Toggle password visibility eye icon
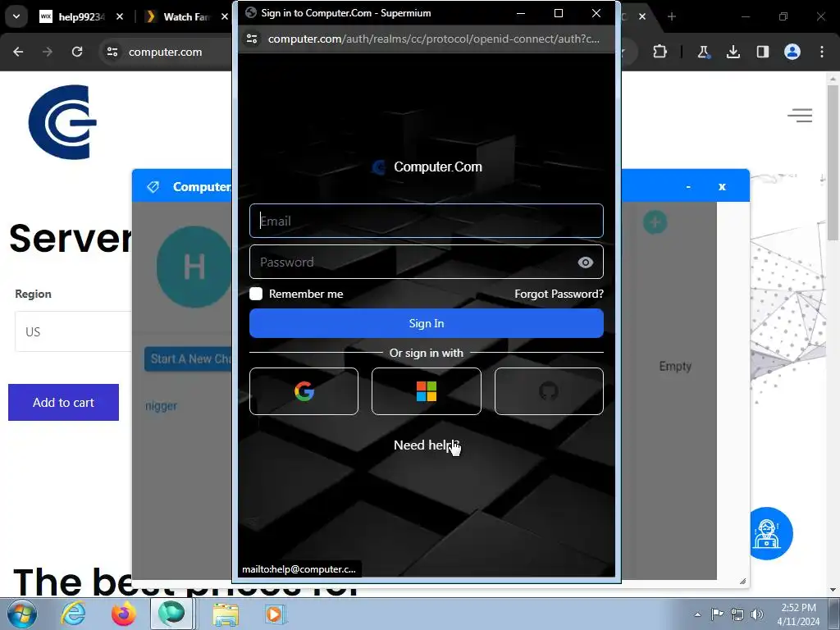The height and width of the screenshot is (630, 840). [586, 262]
